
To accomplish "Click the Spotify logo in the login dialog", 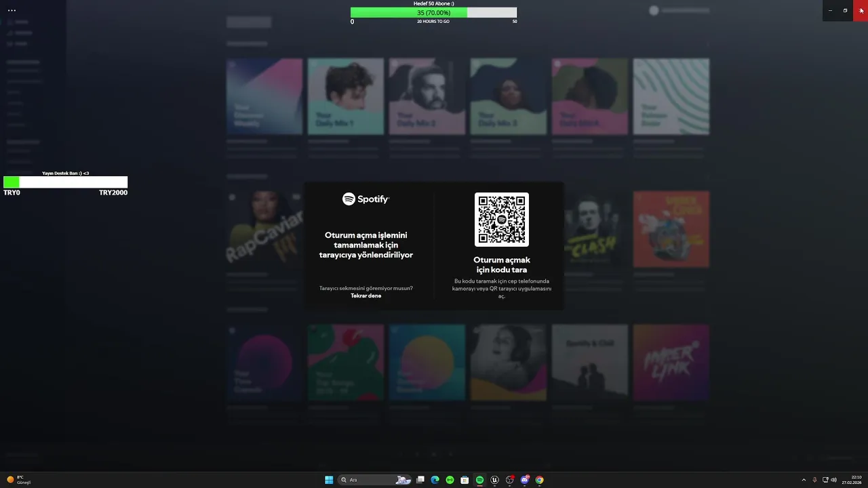I will tap(366, 199).
